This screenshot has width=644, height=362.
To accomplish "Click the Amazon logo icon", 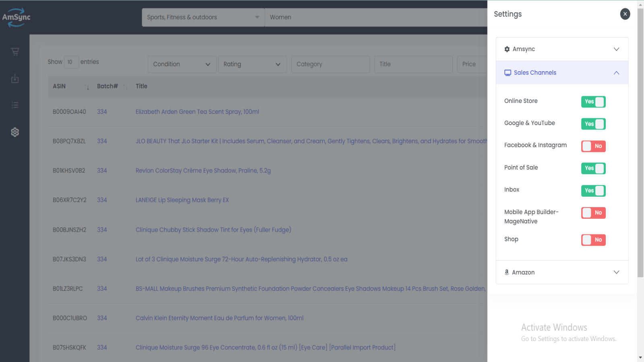I will pyautogui.click(x=507, y=272).
